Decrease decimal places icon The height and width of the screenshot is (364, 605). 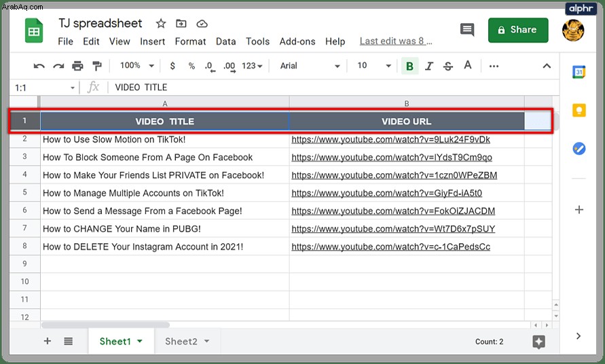coord(210,67)
